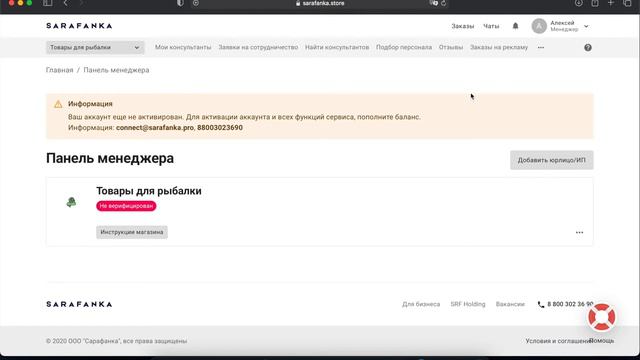Screen dimensions: 640x360
Task: Click the 8 800 302 36 90 phone number
Action: pyautogui.click(x=570, y=304)
